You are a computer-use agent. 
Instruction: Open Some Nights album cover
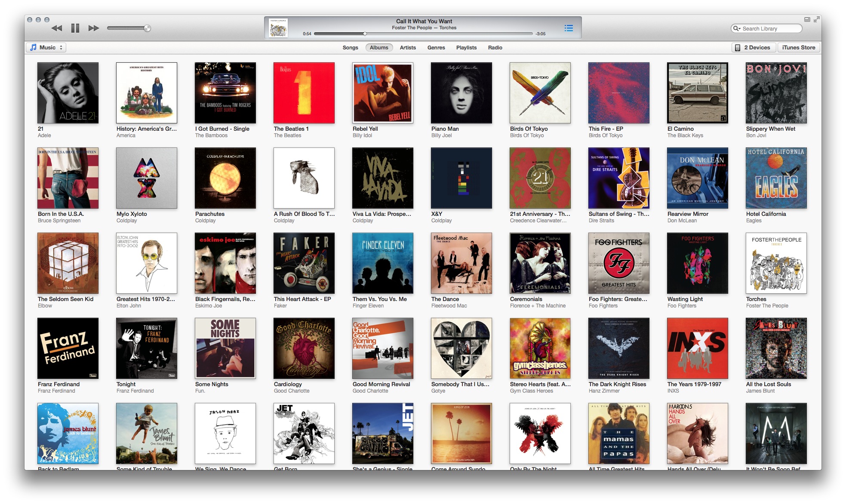tap(225, 348)
